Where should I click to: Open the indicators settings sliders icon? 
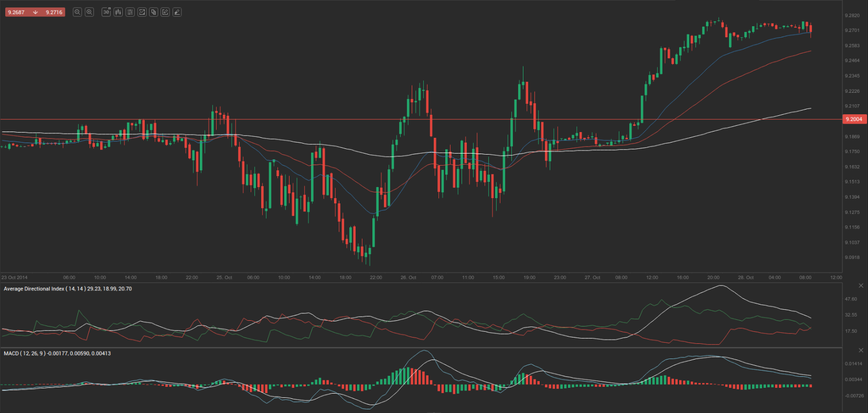tap(130, 12)
